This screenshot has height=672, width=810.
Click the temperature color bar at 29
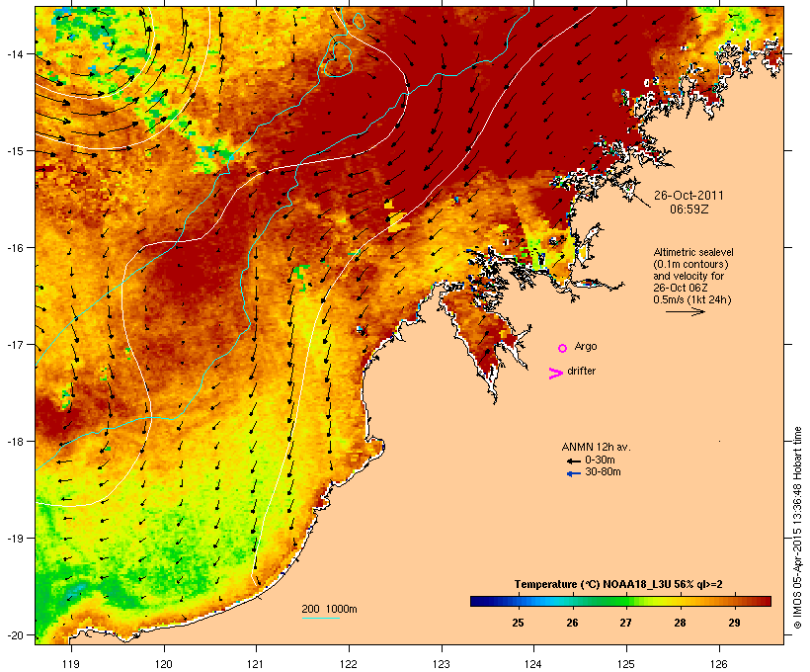[734, 601]
